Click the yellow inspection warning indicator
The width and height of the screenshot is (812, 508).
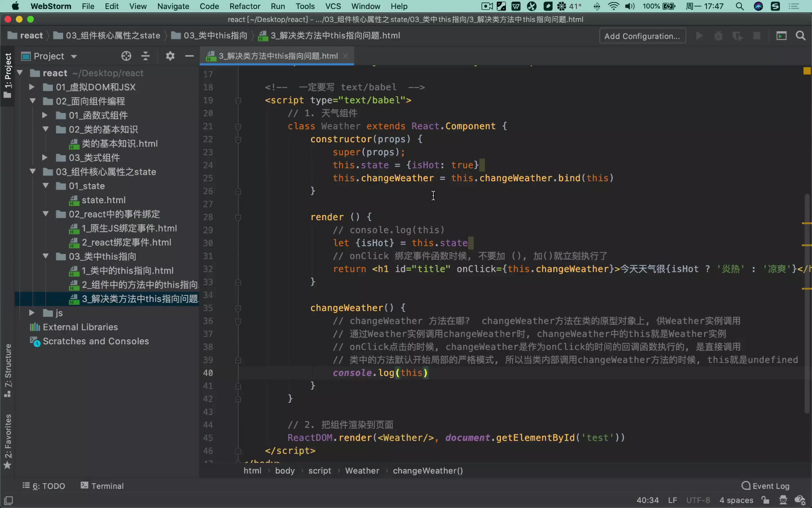click(x=807, y=71)
